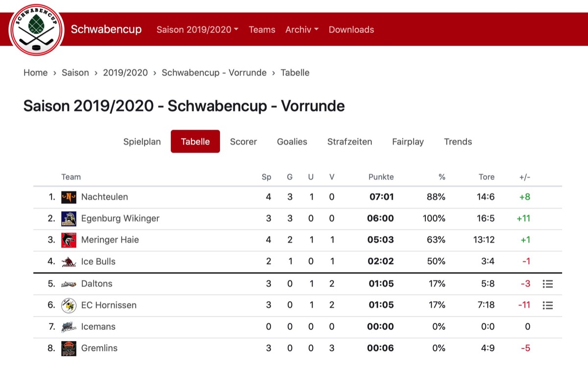588x368 pixels.
Task: Expand the Archiv dropdown menu
Action: click(302, 29)
